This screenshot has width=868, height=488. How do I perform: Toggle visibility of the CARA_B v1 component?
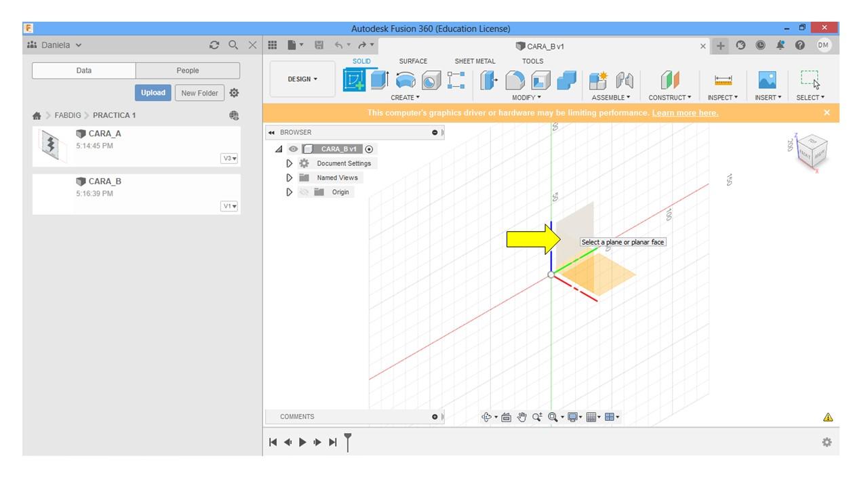[x=294, y=149]
